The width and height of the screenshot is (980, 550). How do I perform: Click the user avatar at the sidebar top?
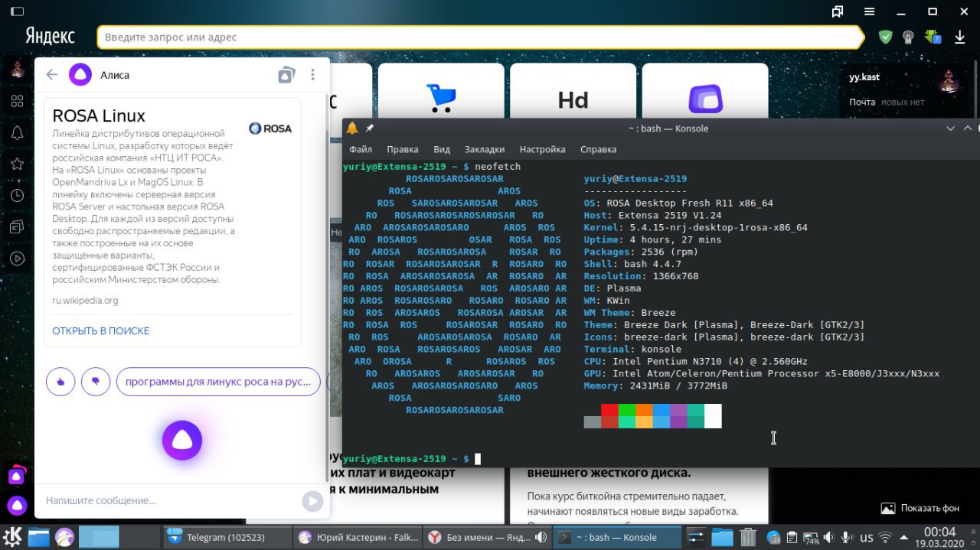17,71
